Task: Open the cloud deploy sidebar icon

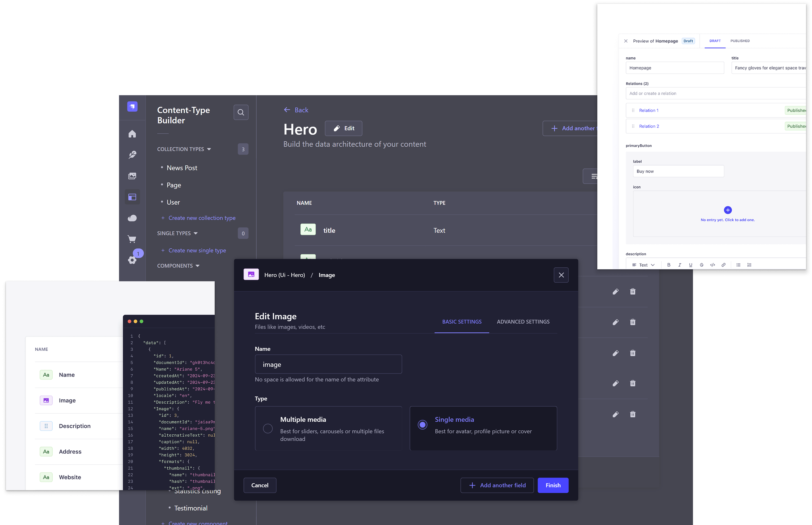Action: click(132, 218)
